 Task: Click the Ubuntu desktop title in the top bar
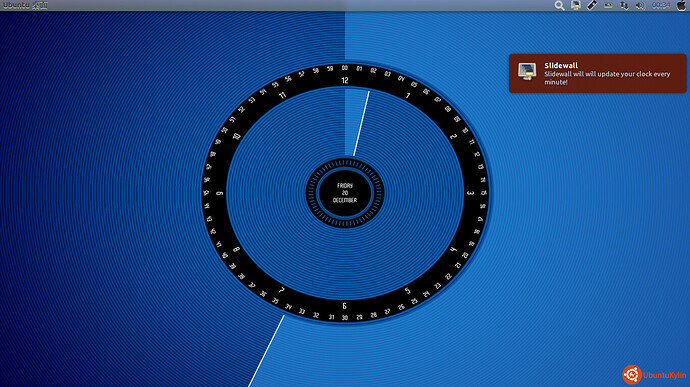(x=26, y=5)
